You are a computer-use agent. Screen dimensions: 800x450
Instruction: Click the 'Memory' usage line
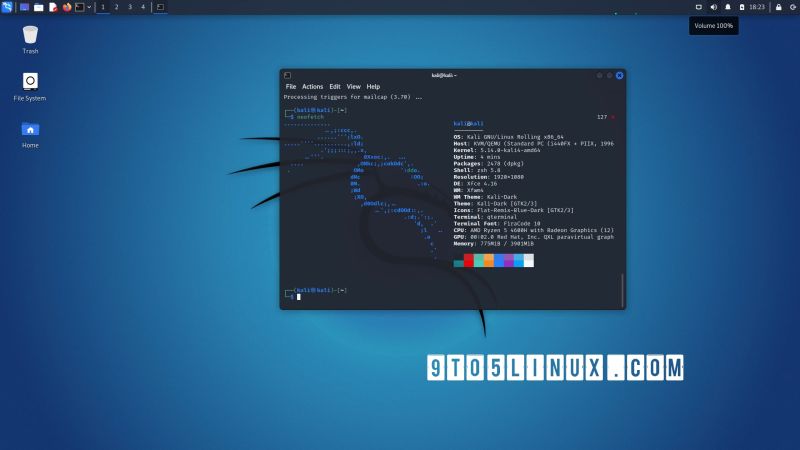(493, 243)
